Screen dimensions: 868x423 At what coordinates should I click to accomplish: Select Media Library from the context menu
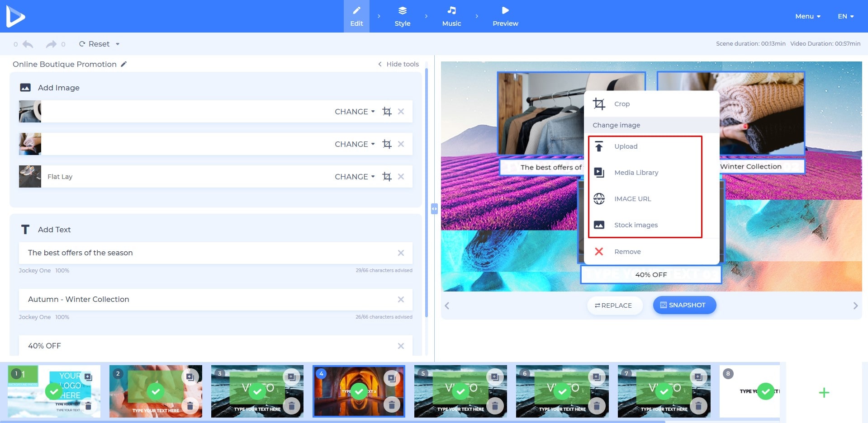pyautogui.click(x=636, y=173)
